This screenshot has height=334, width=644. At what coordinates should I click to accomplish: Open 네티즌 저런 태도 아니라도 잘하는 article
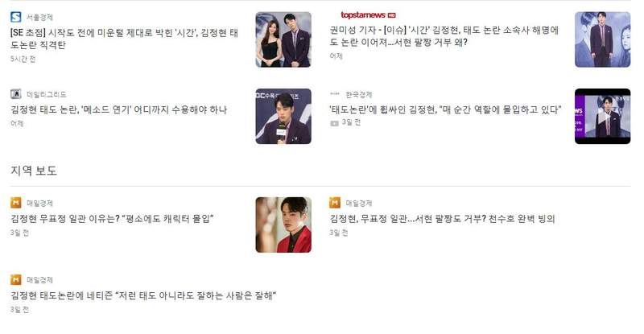(143, 295)
